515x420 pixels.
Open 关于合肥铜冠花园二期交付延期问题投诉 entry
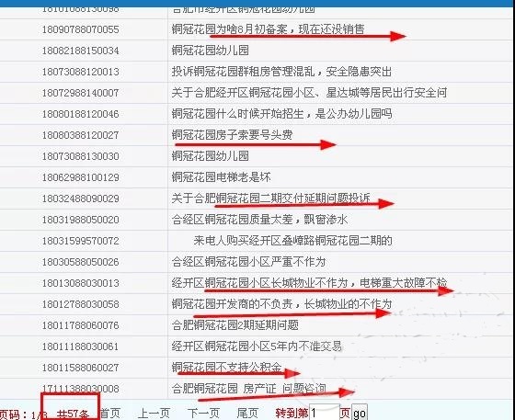point(270,199)
